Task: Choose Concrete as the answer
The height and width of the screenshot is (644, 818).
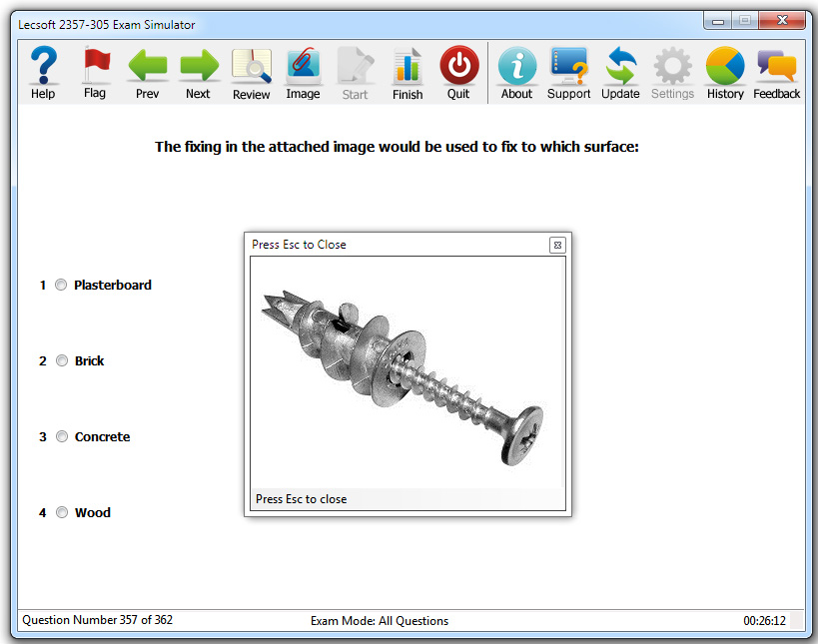Action: (62, 436)
